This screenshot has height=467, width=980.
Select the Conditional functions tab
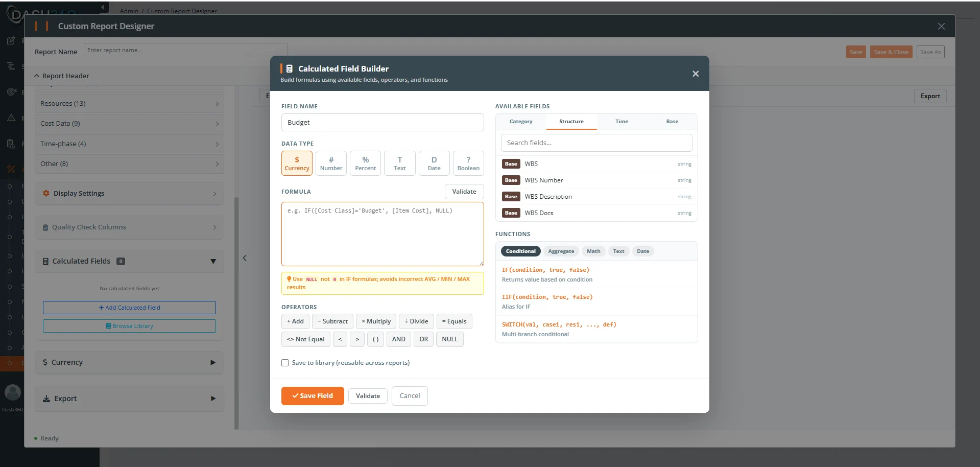point(520,251)
